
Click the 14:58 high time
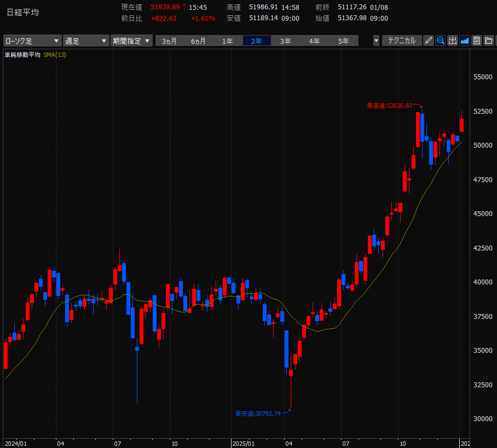[290, 7]
